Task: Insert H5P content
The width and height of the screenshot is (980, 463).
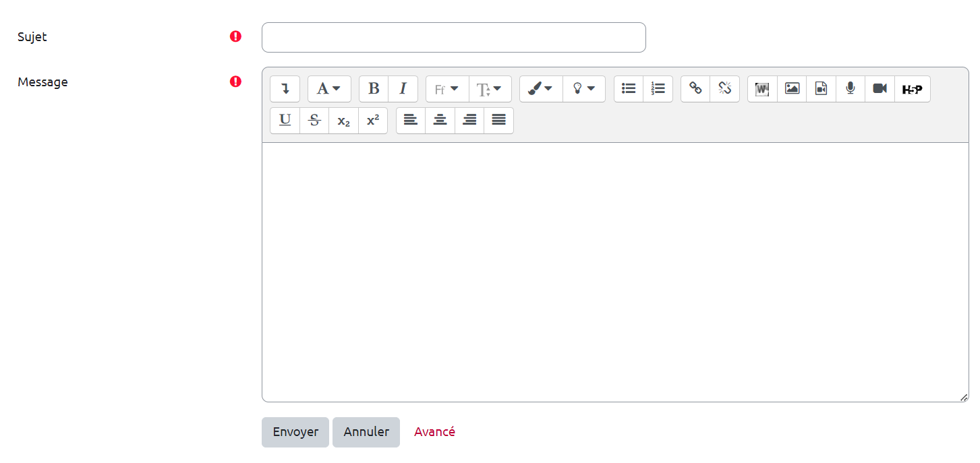Action: 912,89
